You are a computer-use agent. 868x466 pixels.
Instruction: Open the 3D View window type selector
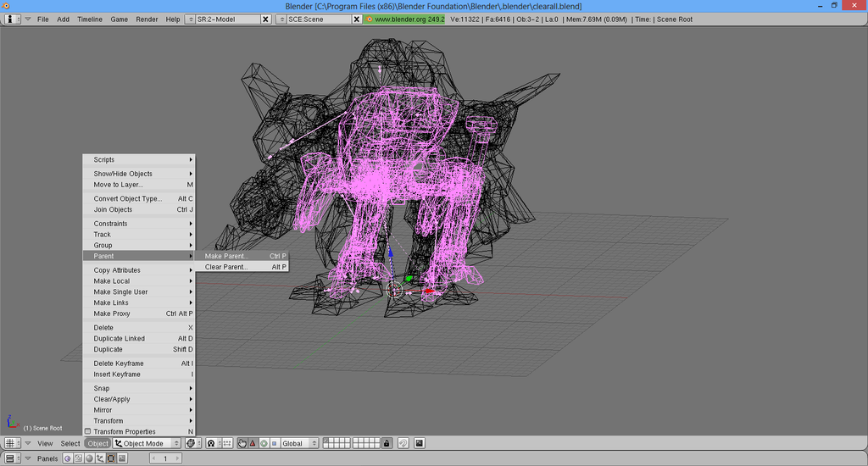point(12,443)
